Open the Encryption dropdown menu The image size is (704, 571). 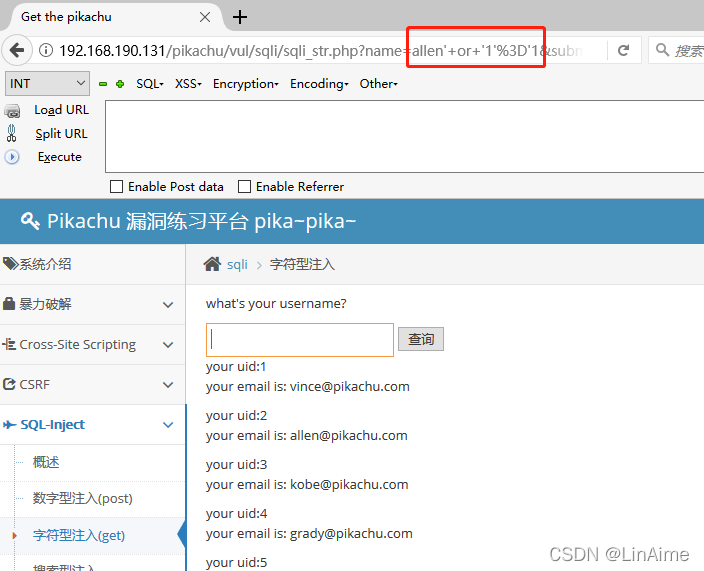point(246,84)
